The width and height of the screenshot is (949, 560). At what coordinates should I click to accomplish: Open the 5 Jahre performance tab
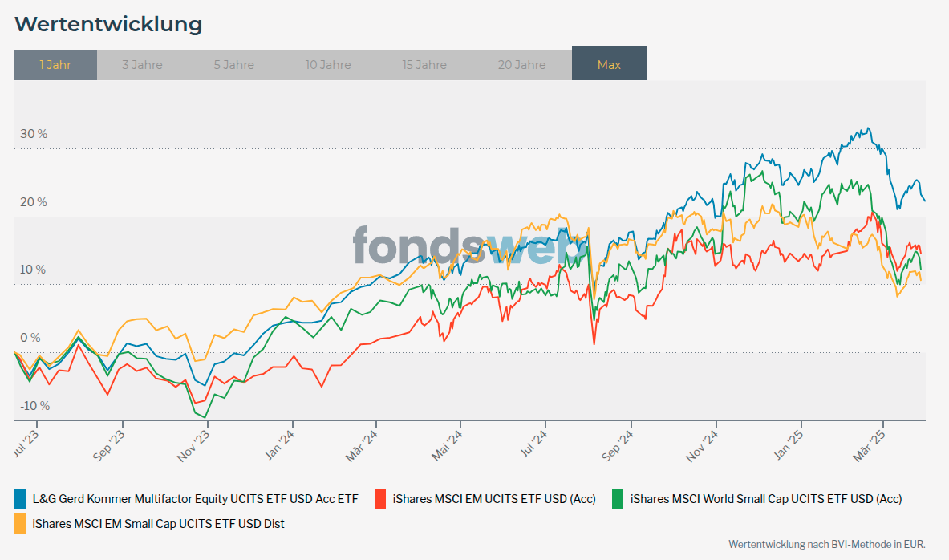[233, 65]
